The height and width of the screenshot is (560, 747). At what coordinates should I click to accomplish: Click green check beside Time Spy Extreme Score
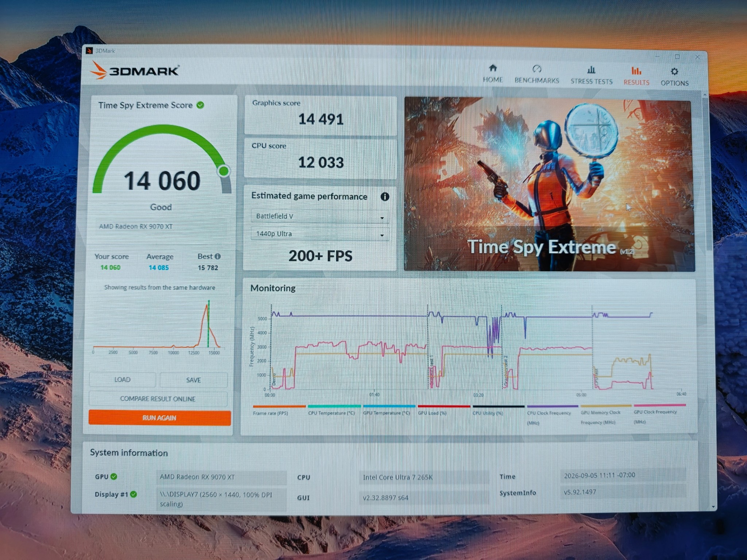200,105
